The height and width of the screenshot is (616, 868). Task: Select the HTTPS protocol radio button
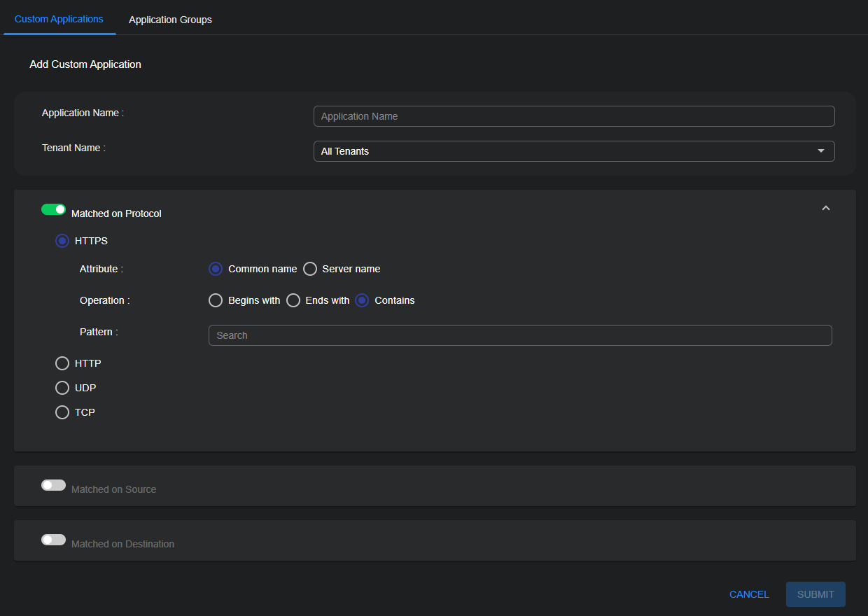(x=62, y=241)
